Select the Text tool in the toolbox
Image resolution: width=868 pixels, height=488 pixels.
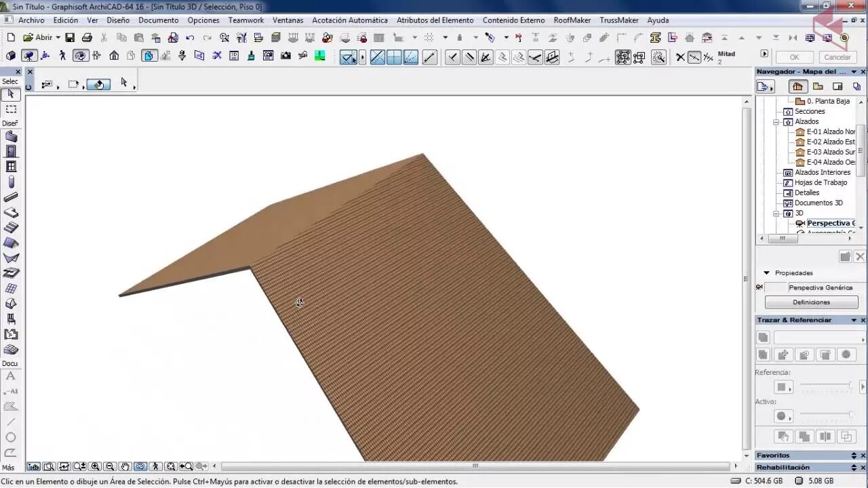point(11,376)
